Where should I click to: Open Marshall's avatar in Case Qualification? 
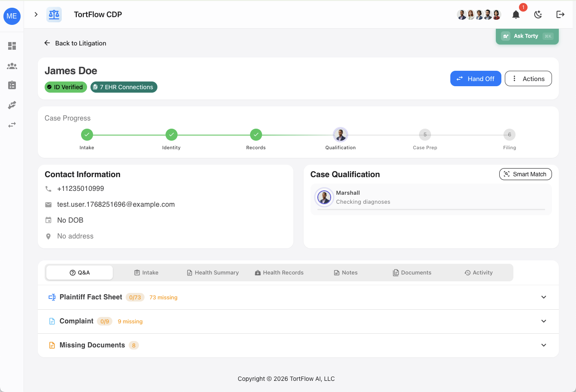(324, 197)
